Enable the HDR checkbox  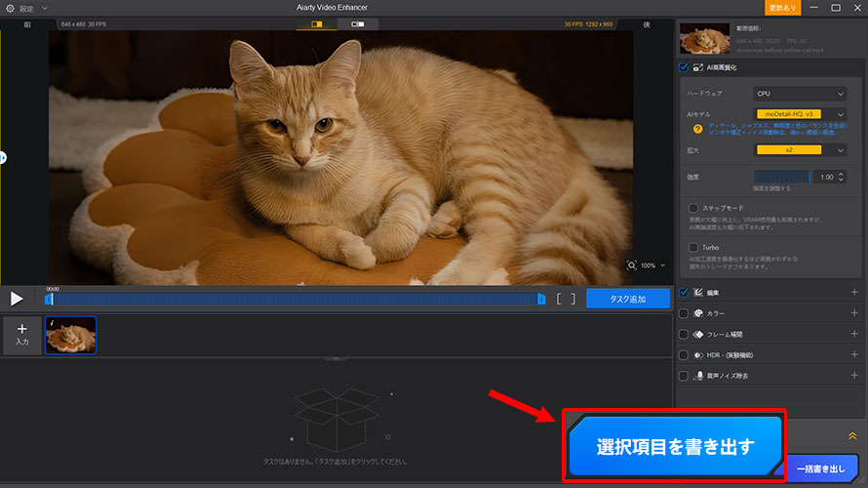pos(684,355)
